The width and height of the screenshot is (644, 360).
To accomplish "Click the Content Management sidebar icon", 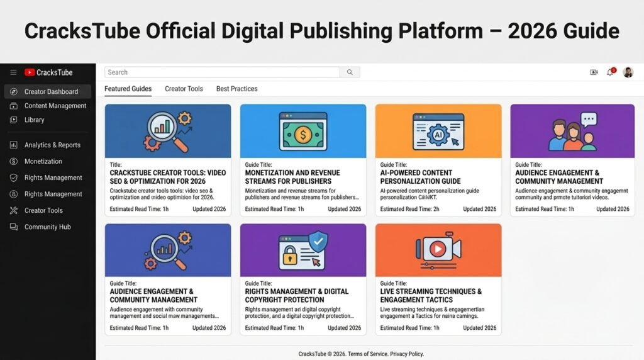I will (x=14, y=106).
